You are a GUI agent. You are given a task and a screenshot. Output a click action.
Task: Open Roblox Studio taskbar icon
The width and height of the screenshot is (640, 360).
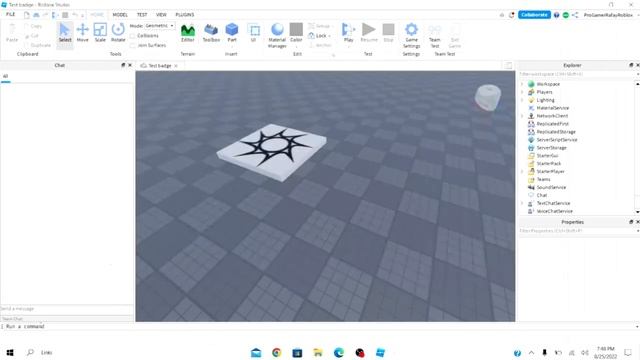click(380, 353)
